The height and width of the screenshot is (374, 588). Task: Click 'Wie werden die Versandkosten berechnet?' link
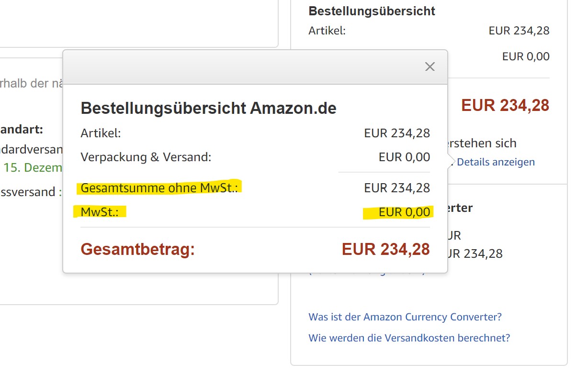pyautogui.click(x=409, y=338)
